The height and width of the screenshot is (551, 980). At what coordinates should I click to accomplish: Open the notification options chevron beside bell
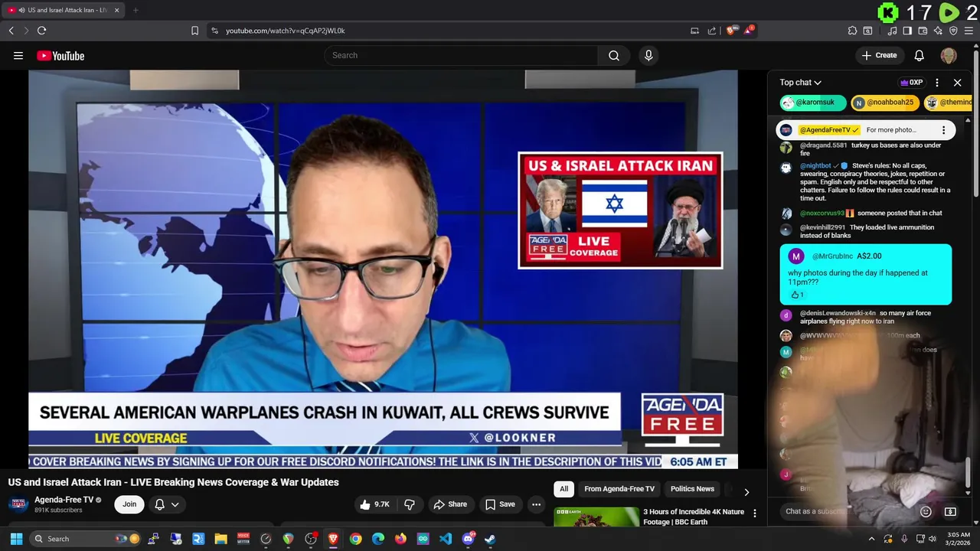(175, 504)
